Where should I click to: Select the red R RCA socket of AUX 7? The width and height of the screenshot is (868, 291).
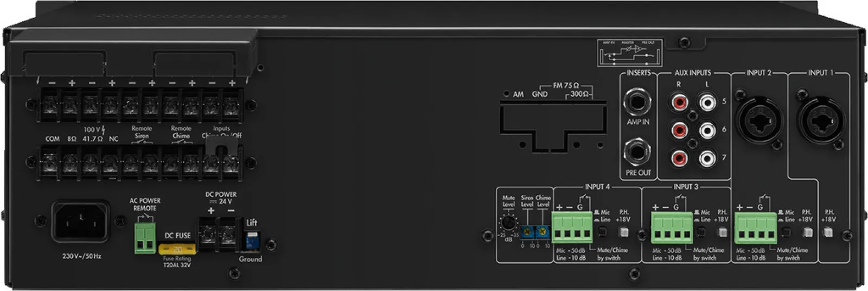tap(679, 158)
